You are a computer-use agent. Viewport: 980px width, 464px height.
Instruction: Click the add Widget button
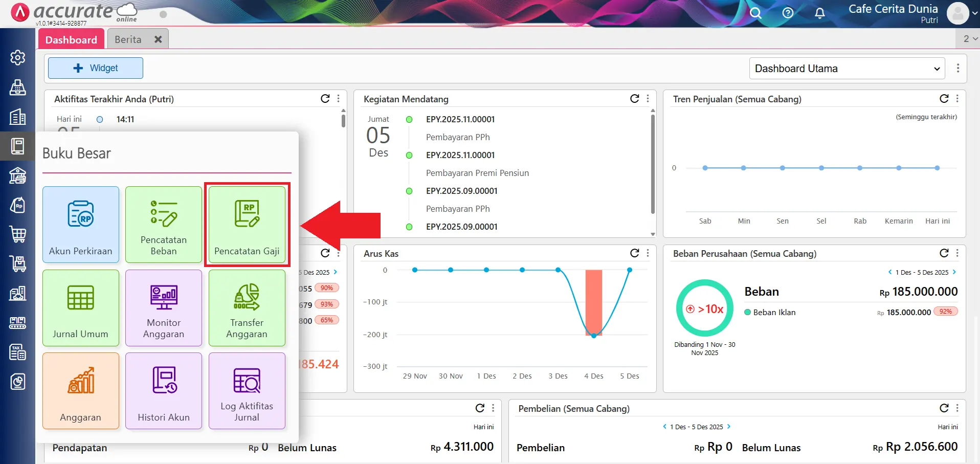(96, 68)
